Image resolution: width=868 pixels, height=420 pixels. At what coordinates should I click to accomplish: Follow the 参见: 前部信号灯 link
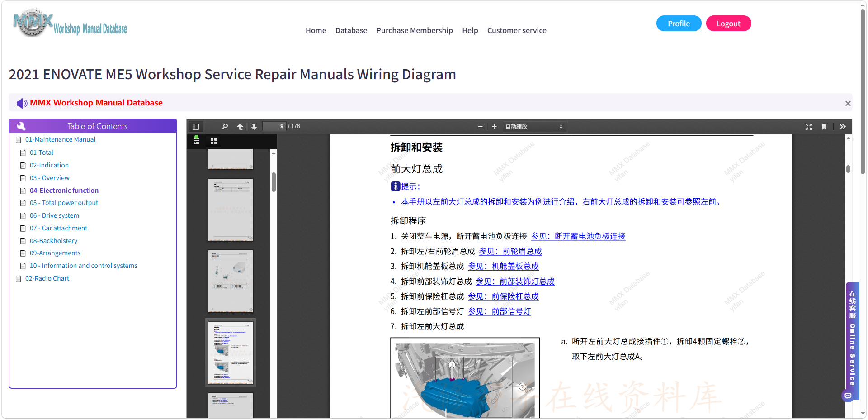[499, 311]
